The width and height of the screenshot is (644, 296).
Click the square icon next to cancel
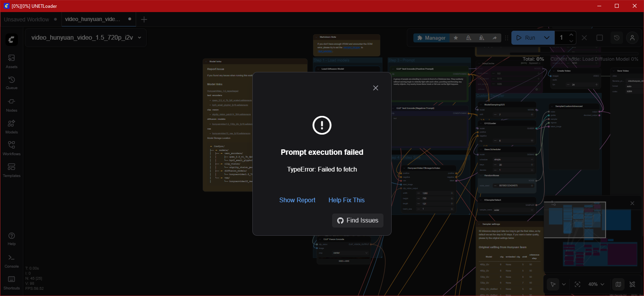coord(600,38)
